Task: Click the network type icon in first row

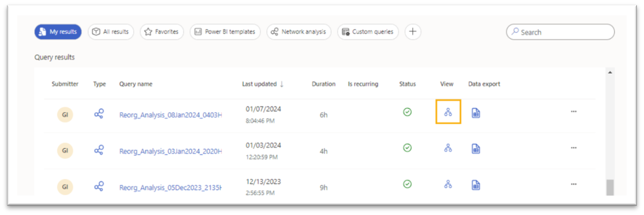Action: point(99,113)
